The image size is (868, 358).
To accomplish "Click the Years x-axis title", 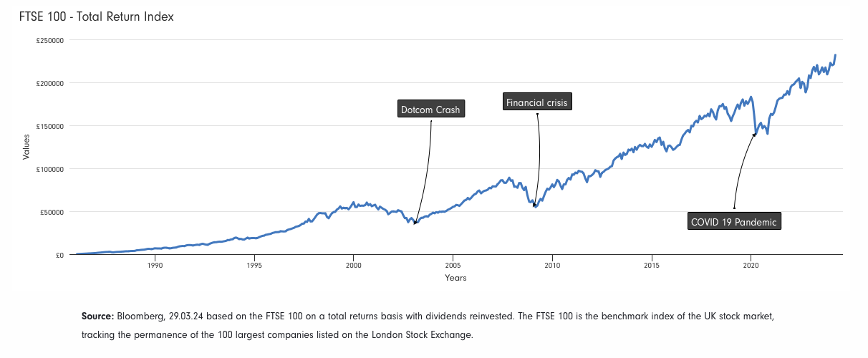I will tap(455, 278).
